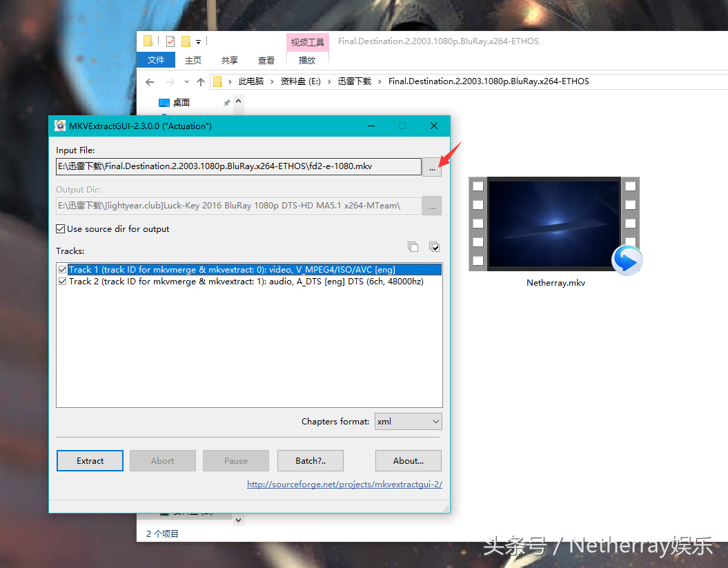
Task: Go up one folder level in Explorer
Action: (x=201, y=81)
